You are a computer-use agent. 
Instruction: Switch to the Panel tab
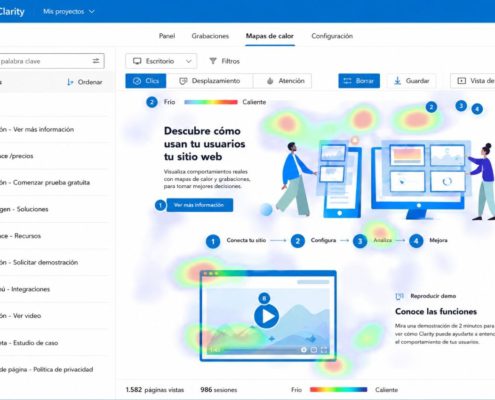pyautogui.click(x=167, y=36)
